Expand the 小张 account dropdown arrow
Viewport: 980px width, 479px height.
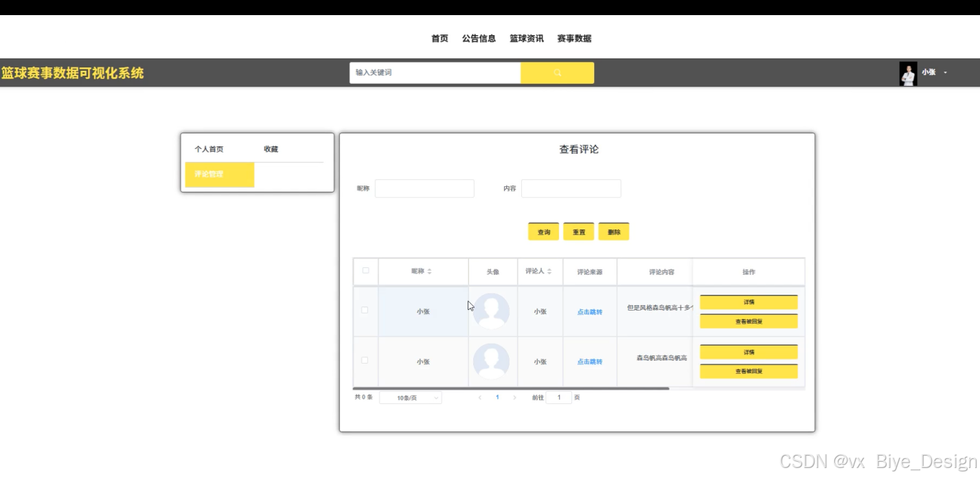(946, 73)
